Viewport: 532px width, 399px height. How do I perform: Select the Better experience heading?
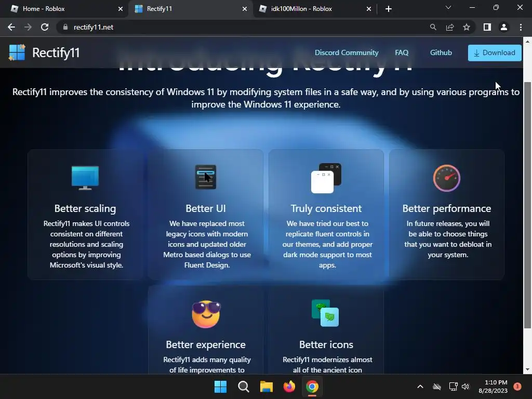click(206, 344)
